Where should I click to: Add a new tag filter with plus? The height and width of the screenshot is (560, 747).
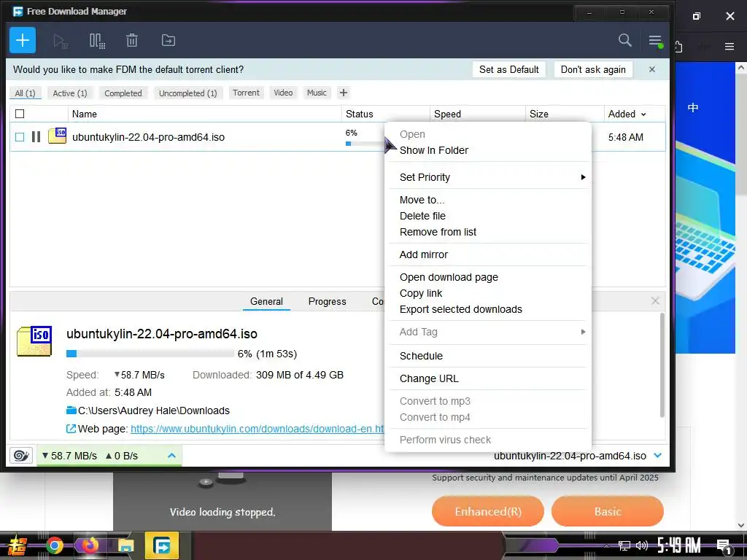click(x=344, y=93)
